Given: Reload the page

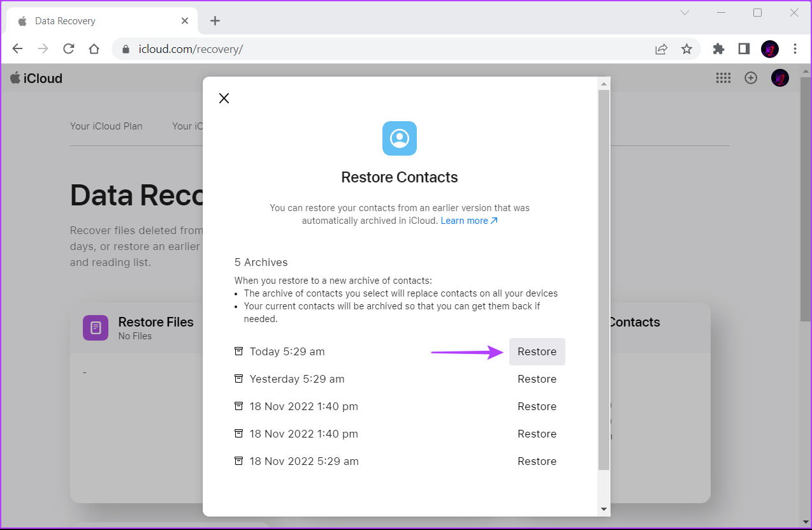Looking at the screenshot, I should (x=69, y=49).
